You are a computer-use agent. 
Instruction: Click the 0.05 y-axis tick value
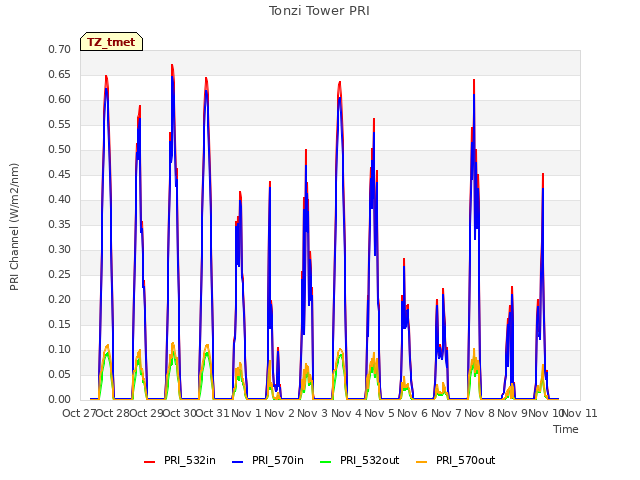pyautogui.click(x=60, y=374)
